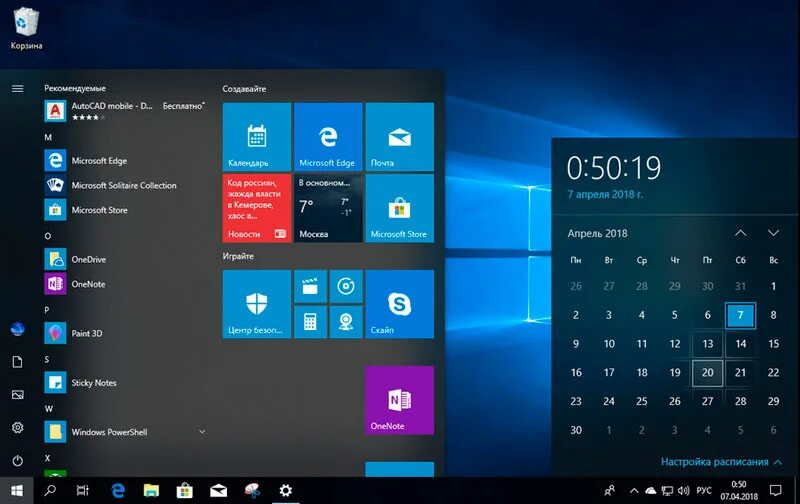Select April 7 in the calendar
Viewport: 800px width, 504px height.
[740, 315]
